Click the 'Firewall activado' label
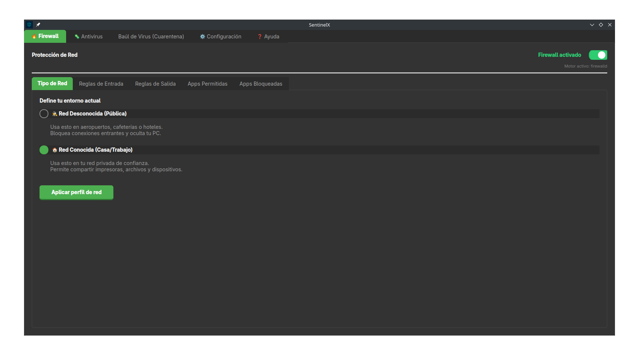Viewport: 639px width, 364px height. 560,55
